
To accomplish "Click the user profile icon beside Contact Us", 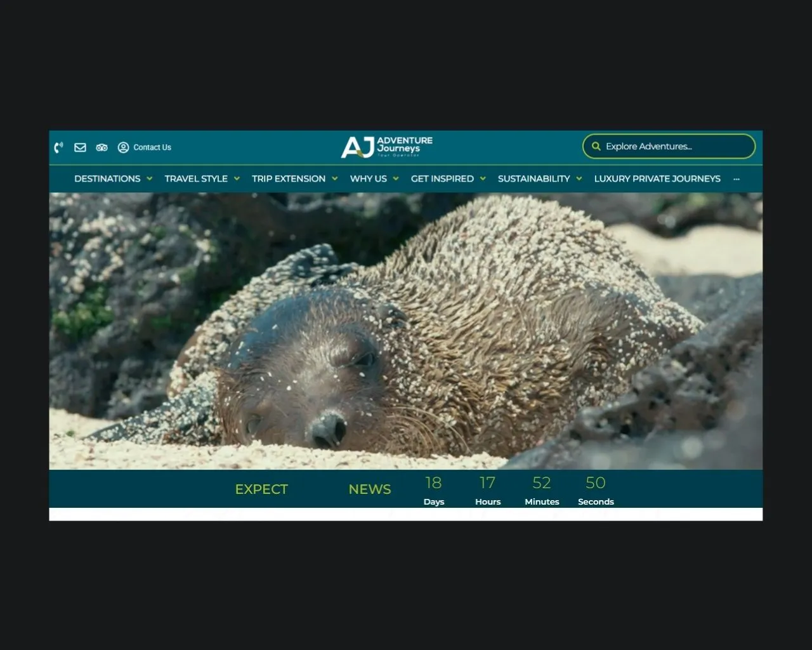I will tap(123, 147).
